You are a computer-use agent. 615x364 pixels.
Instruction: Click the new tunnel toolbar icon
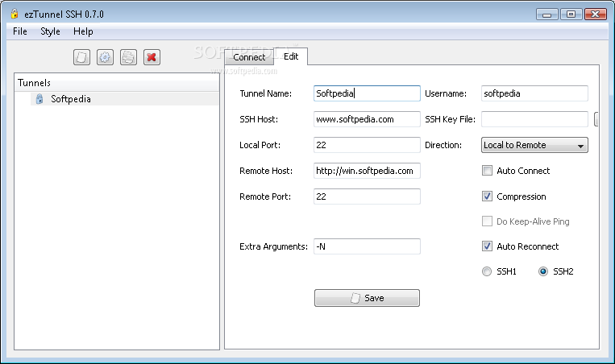(81, 57)
